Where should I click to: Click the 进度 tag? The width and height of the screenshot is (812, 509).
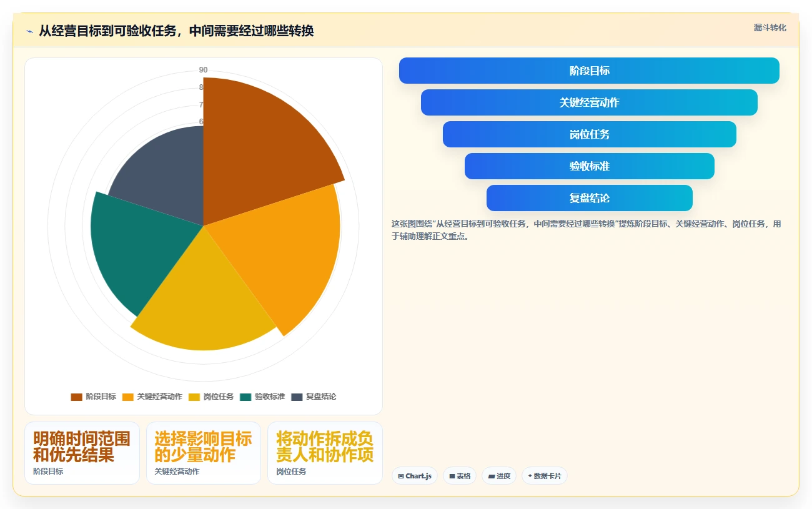499,476
